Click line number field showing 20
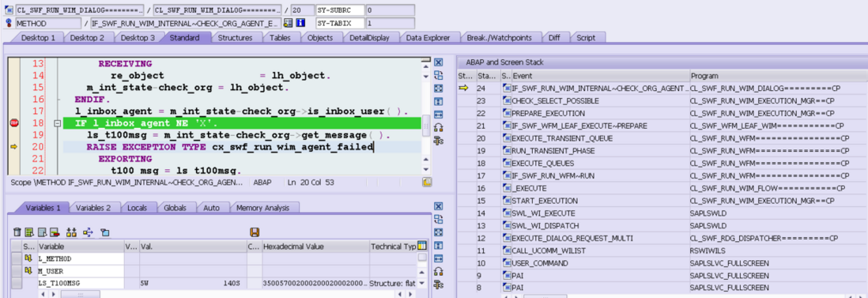This screenshot has height=298, width=868. pos(302,10)
